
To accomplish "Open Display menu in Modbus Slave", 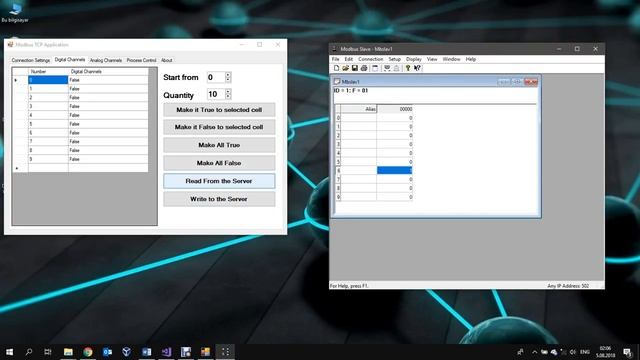I will (413, 59).
